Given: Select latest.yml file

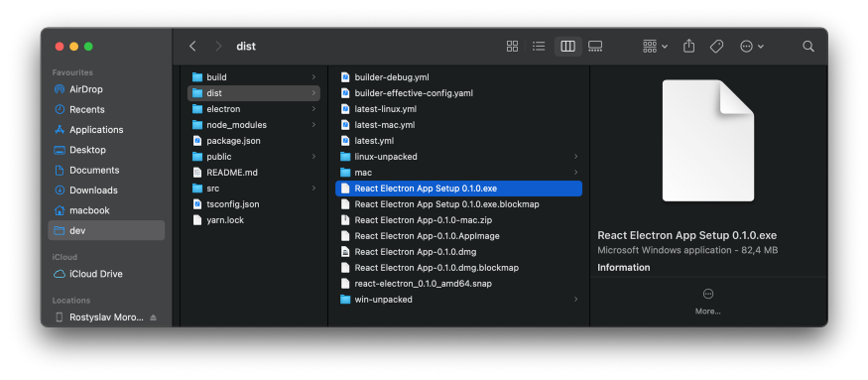Looking at the screenshot, I should tap(458, 141).
